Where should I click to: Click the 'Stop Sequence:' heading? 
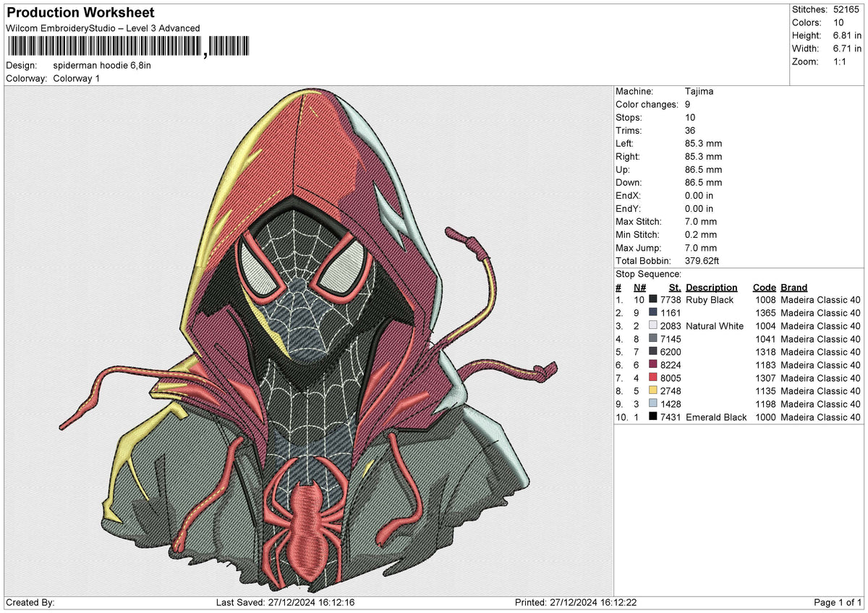[648, 274]
